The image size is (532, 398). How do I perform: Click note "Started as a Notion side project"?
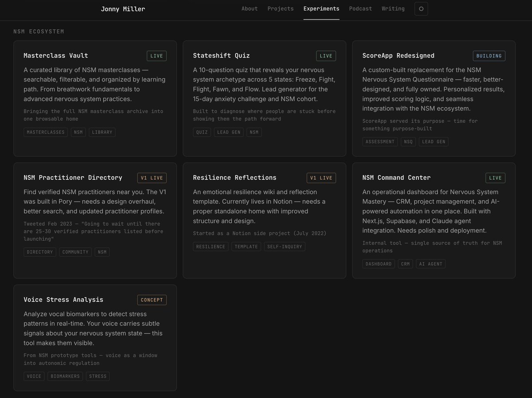(259, 233)
